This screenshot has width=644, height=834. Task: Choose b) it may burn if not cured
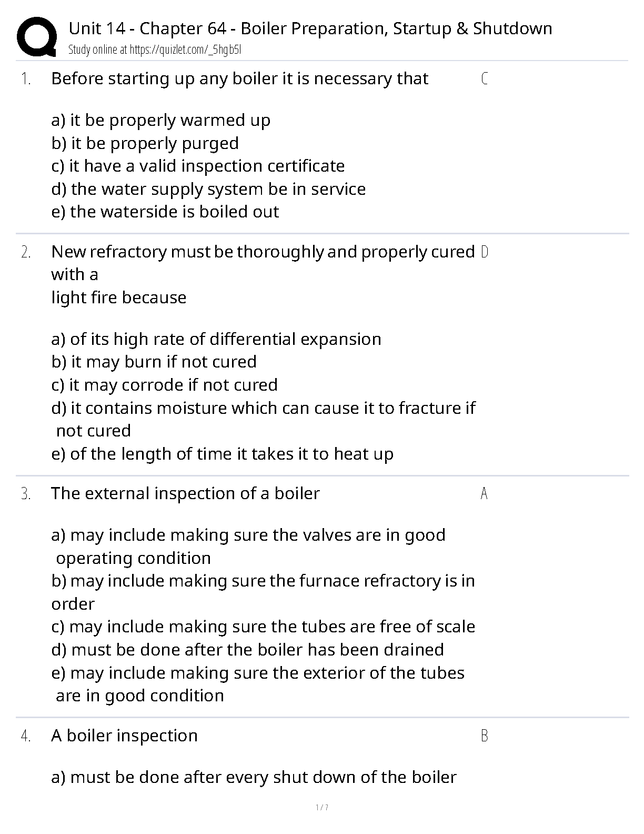(154, 362)
